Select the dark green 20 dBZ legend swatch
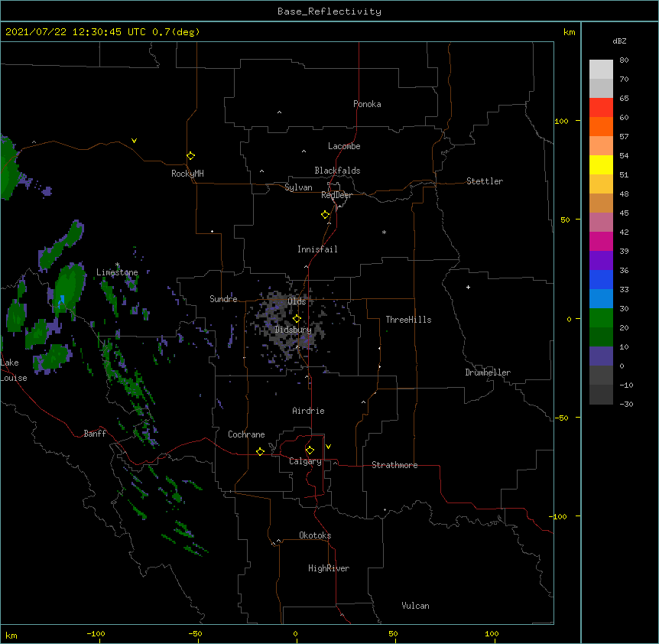Viewport: 659px width, 644px height. coord(601,337)
